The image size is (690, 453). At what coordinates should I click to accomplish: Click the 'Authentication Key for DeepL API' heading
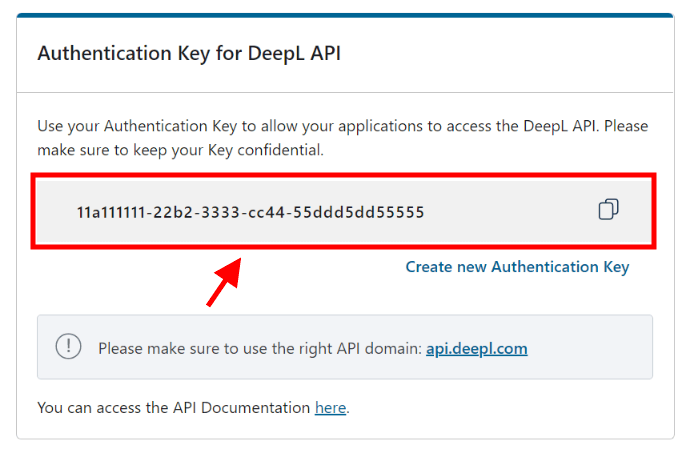point(189,54)
